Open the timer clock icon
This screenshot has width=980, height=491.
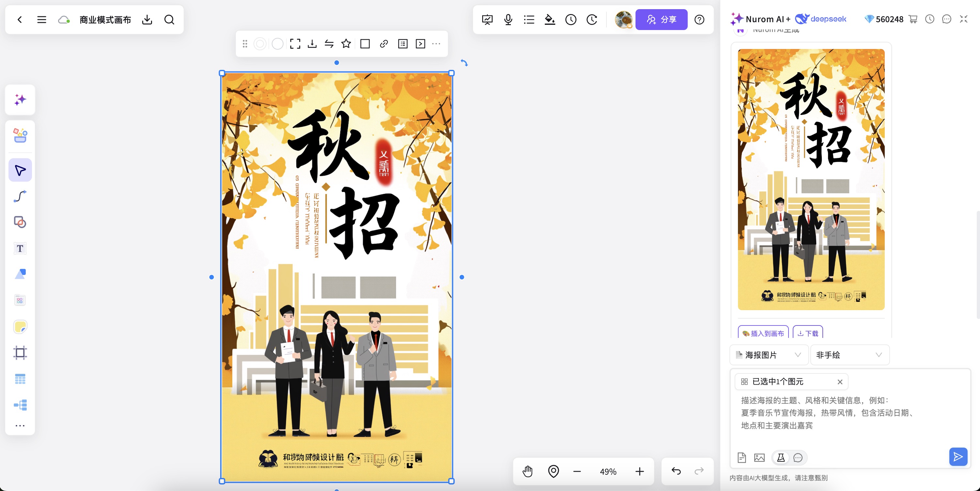571,19
